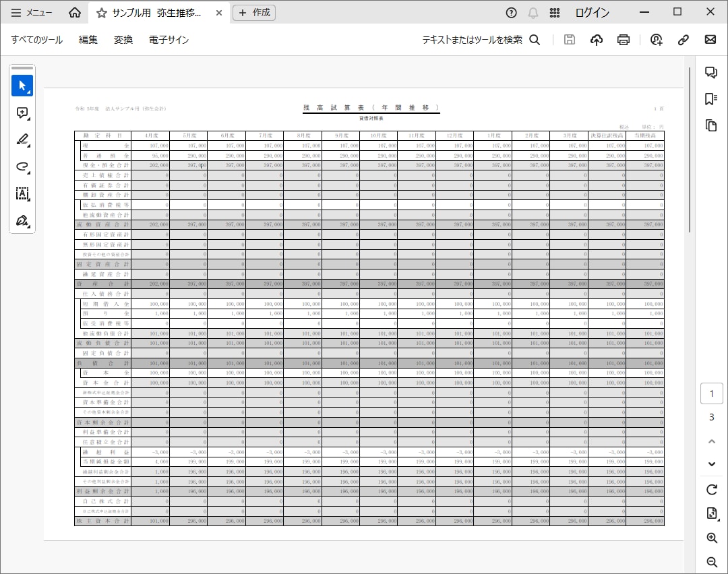Open the notifications bell icon
This screenshot has height=574, width=728.
coord(533,13)
